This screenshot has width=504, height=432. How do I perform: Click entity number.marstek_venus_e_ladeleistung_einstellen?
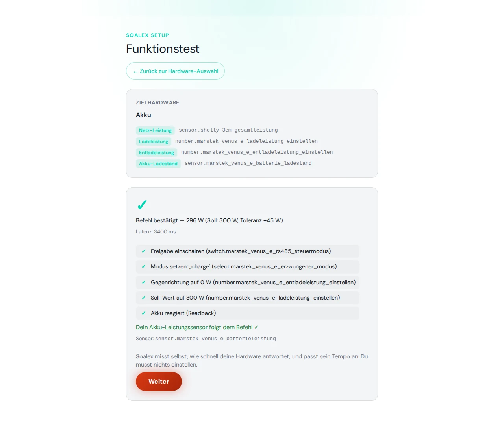point(246,141)
